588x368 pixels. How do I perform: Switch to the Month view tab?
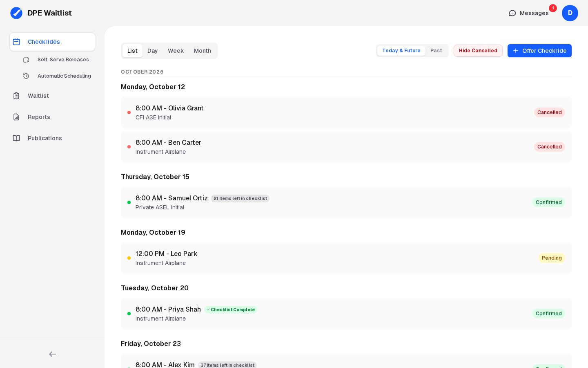click(x=203, y=51)
